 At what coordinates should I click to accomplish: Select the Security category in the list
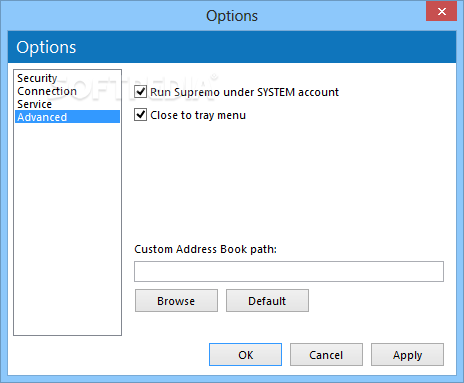(37, 78)
